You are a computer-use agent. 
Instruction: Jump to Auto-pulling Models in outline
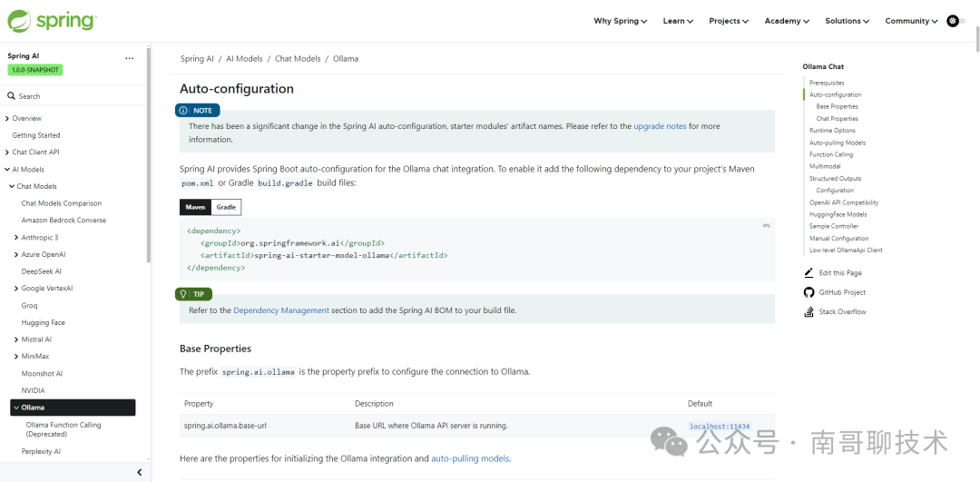tap(838, 143)
